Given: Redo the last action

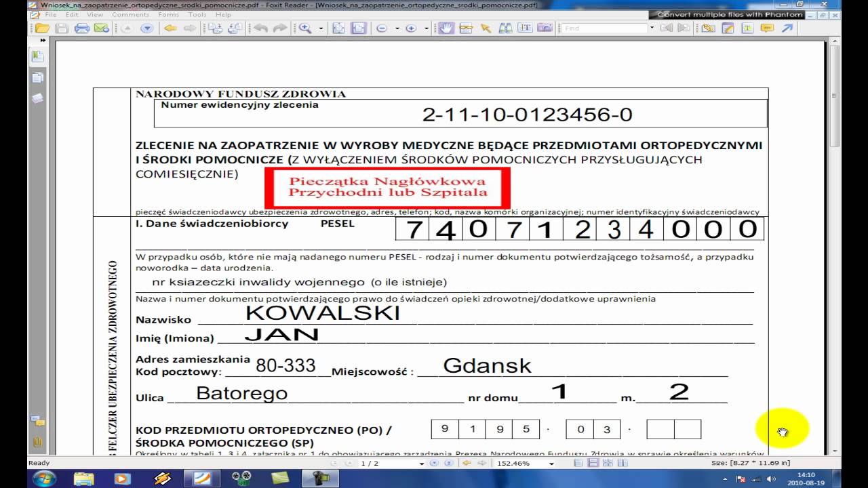Looking at the screenshot, I should (279, 28).
